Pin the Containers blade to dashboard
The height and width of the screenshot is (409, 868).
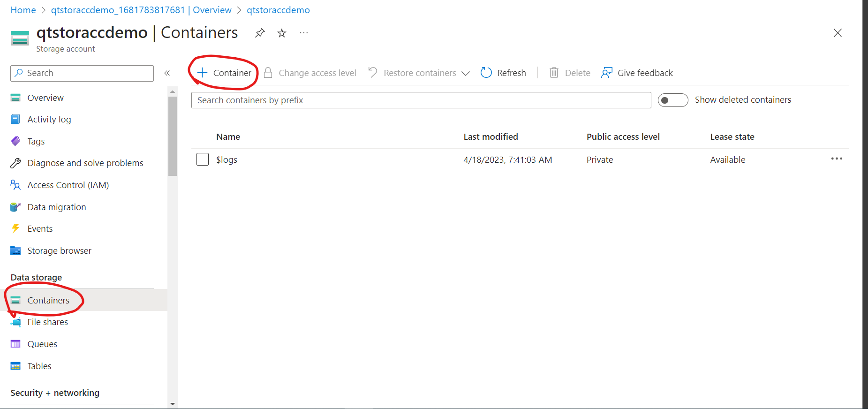click(x=260, y=33)
